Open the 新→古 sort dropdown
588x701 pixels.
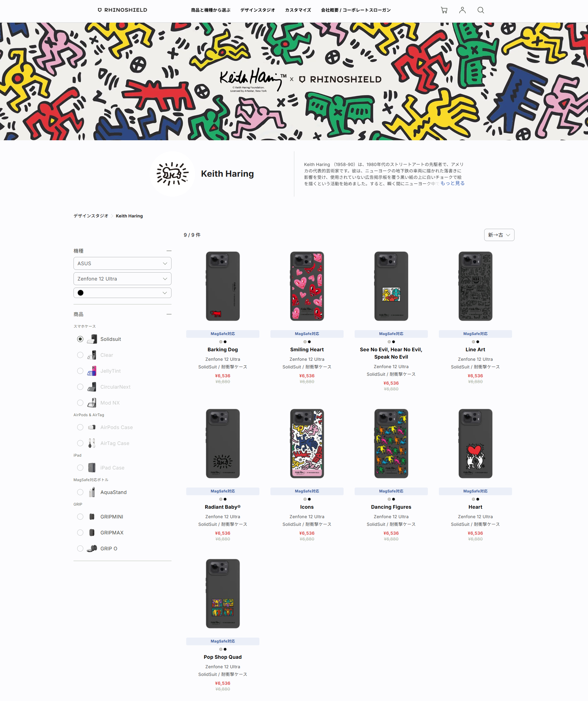point(499,235)
